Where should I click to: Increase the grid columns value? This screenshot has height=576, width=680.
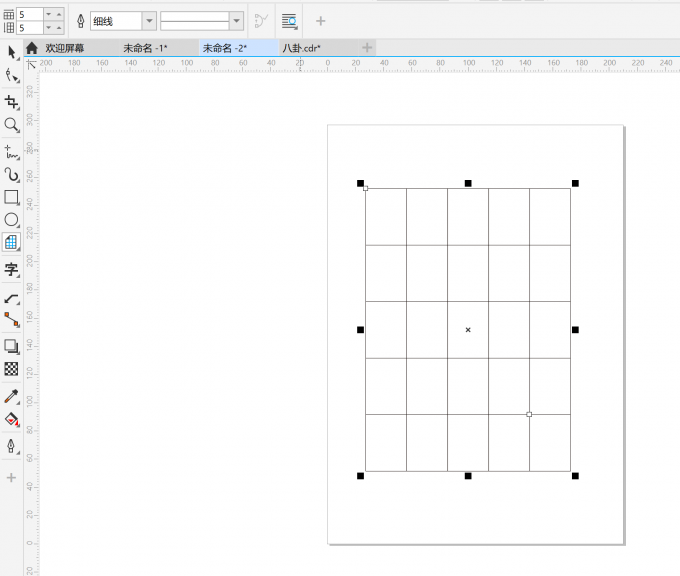click(59, 14)
